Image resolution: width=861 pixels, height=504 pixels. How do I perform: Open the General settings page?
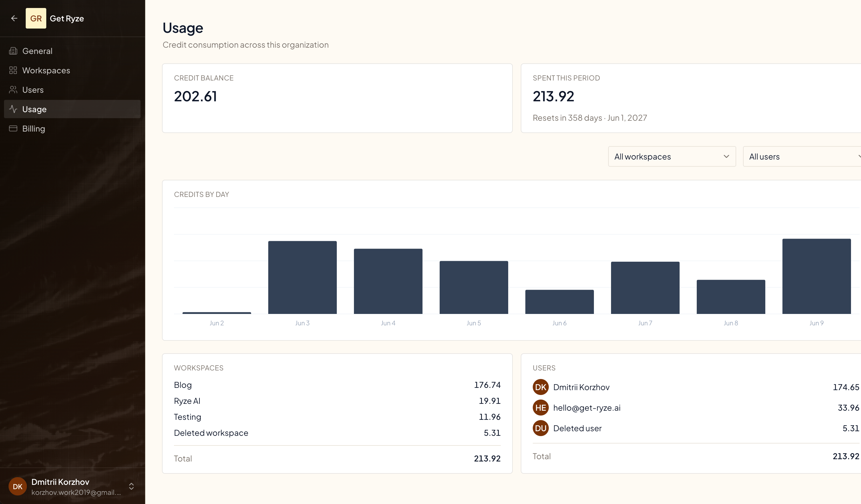tap(72, 51)
